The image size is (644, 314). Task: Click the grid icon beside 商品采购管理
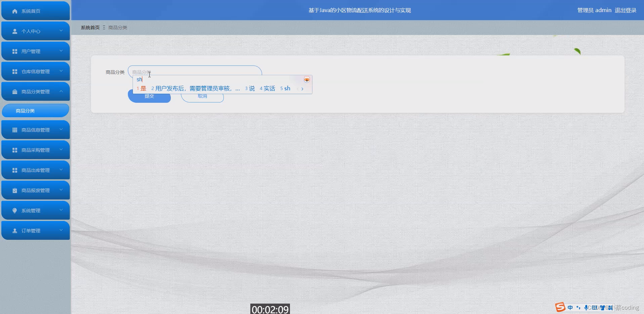pyautogui.click(x=15, y=150)
